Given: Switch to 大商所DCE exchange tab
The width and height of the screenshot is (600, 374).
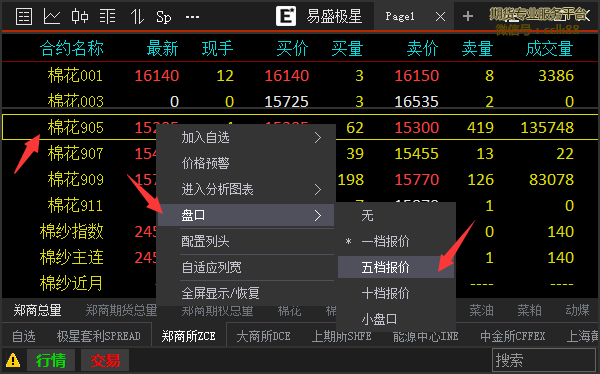Looking at the screenshot, I should coord(263,336).
